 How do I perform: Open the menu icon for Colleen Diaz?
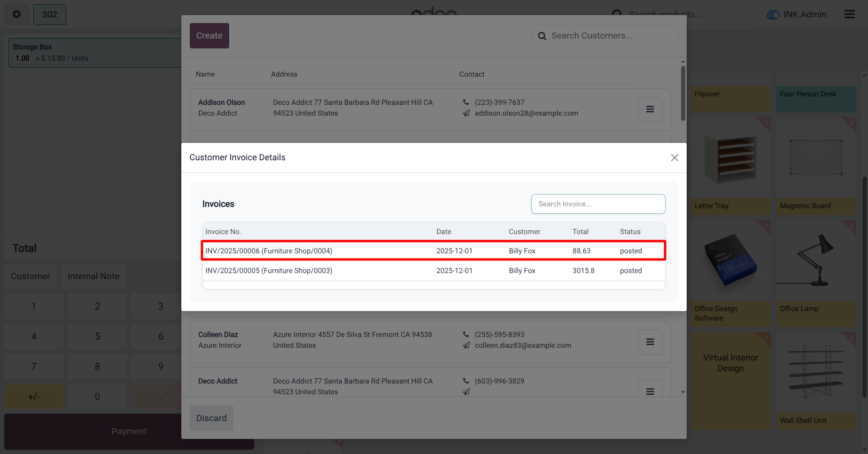click(x=650, y=342)
